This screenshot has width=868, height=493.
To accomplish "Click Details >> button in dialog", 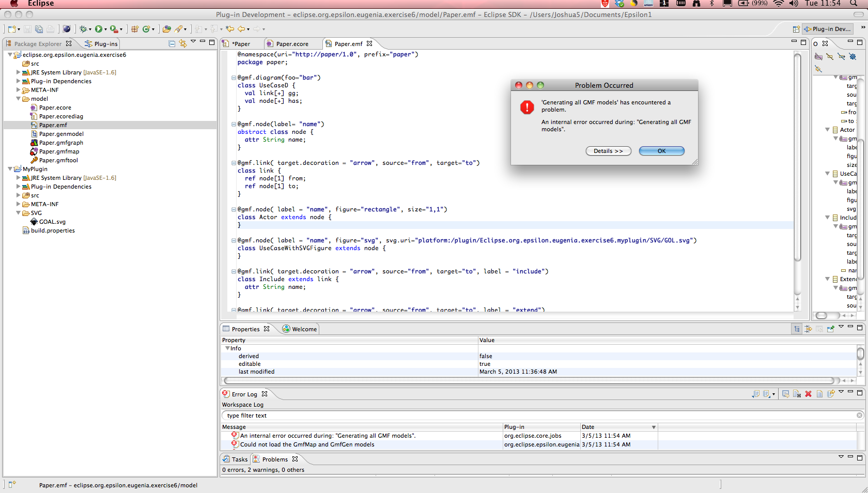I will pyautogui.click(x=608, y=151).
